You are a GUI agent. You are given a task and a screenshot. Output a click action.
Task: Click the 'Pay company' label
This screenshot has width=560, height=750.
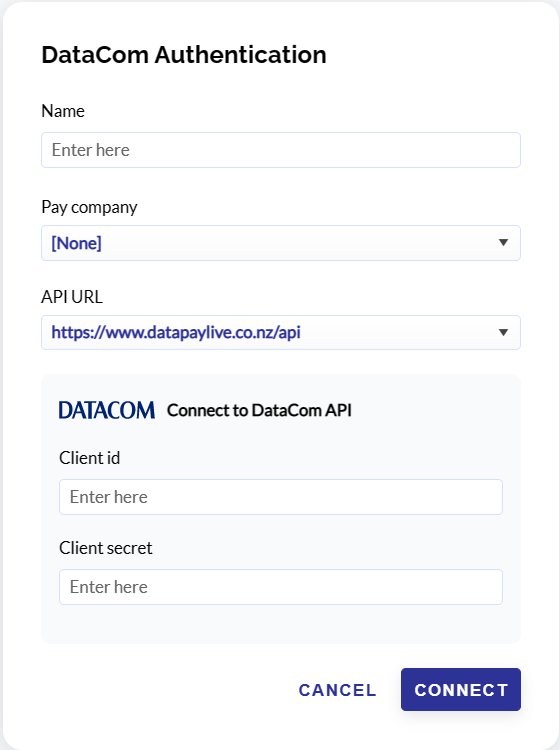point(89,208)
